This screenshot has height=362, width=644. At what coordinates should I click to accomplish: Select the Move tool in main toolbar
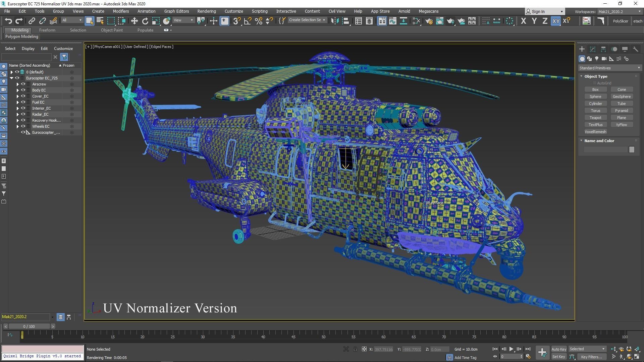pyautogui.click(x=134, y=21)
